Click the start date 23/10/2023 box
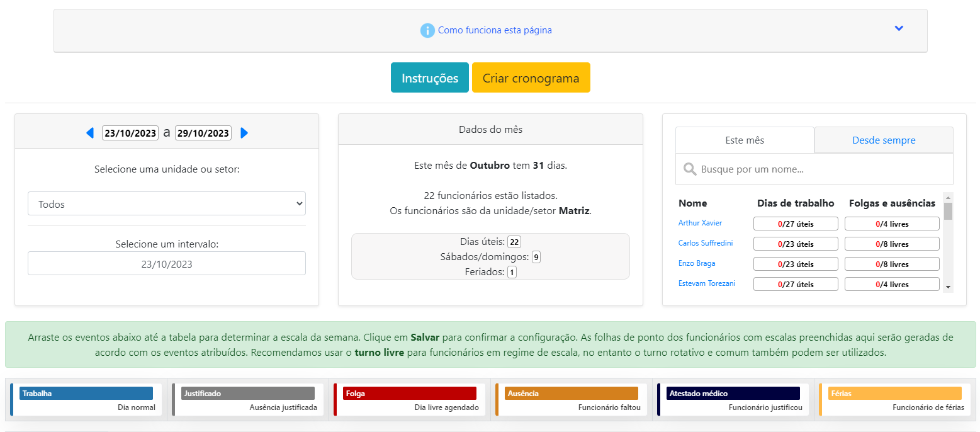 tap(130, 133)
